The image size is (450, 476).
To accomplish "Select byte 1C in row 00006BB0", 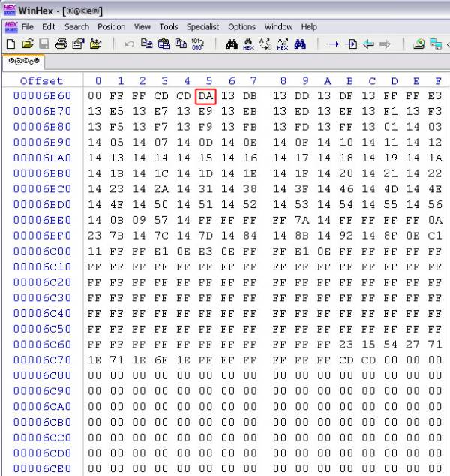I will click(161, 173).
